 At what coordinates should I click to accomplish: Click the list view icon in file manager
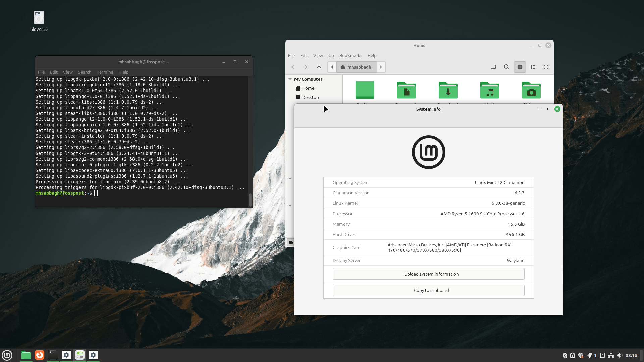(533, 67)
